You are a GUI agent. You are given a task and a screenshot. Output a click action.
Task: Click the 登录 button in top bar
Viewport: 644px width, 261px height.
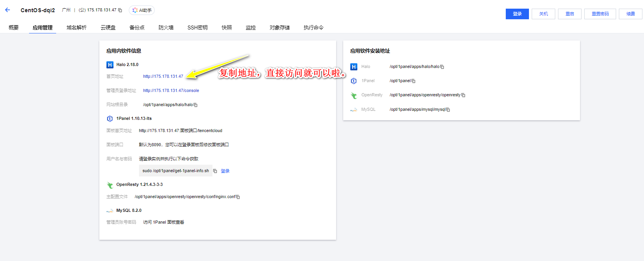517,14
